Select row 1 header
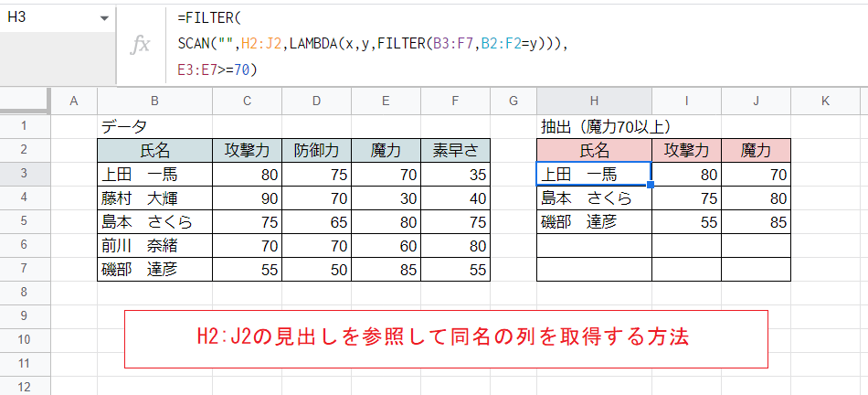Viewport: 868px width, 395px height. pyautogui.click(x=25, y=126)
